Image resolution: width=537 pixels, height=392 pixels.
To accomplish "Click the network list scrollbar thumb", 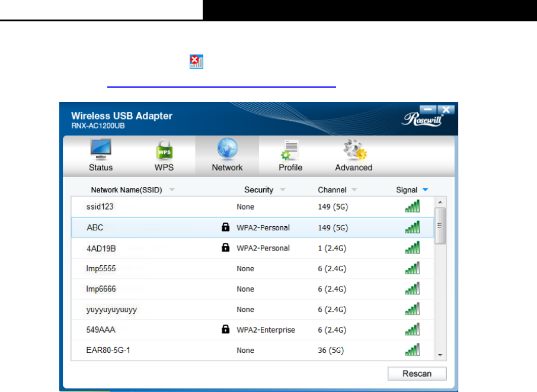I will (440, 226).
